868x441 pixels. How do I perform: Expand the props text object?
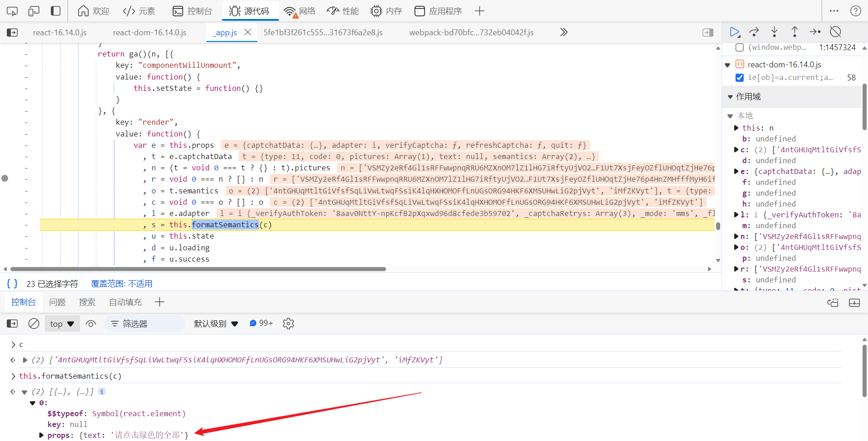(x=42, y=435)
